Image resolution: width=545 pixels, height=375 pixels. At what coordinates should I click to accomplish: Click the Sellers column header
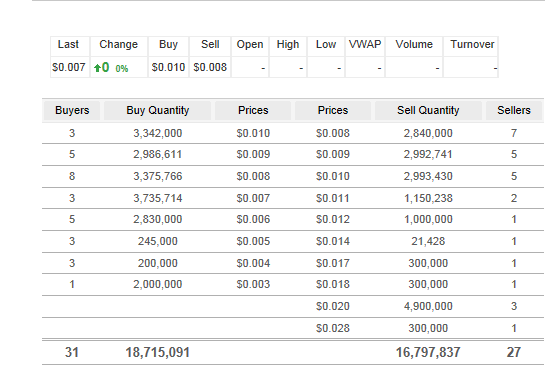[514, 111]
